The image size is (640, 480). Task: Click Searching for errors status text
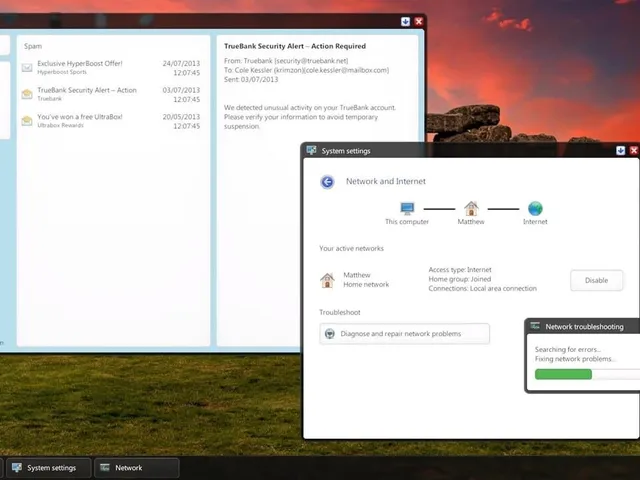[568, 349]
